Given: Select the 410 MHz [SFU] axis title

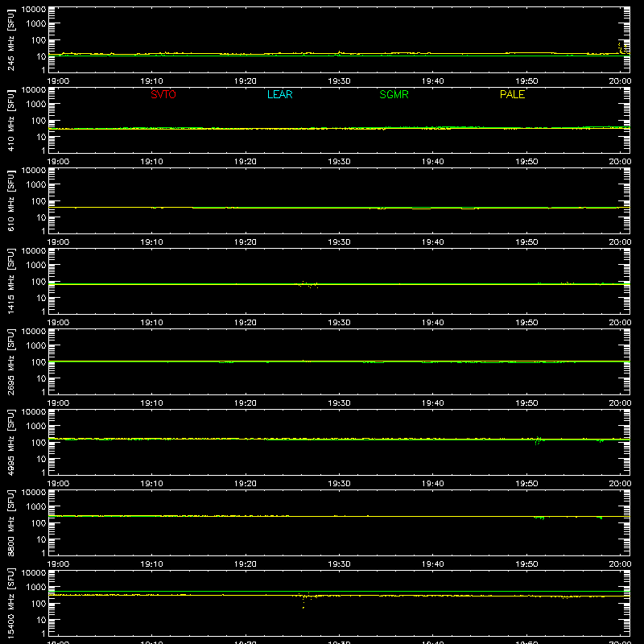Looking at the screenshot, I should (x=11, y=120).
